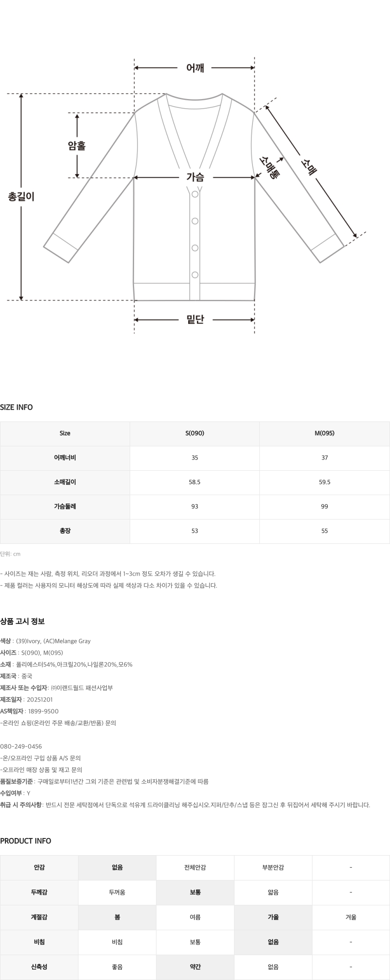Click the 58.5 sleeve length value
The height and width of the screenshot is (980, 390).
click(x=195, y=482)
